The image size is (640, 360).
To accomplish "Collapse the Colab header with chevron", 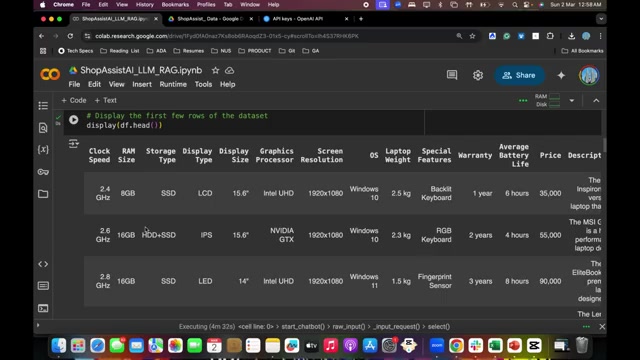I will 596,100.
